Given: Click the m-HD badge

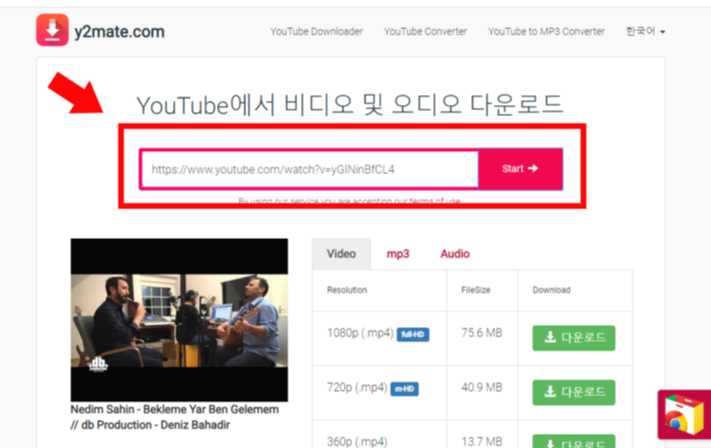Looking at the screenshot, I should [404, 389].
